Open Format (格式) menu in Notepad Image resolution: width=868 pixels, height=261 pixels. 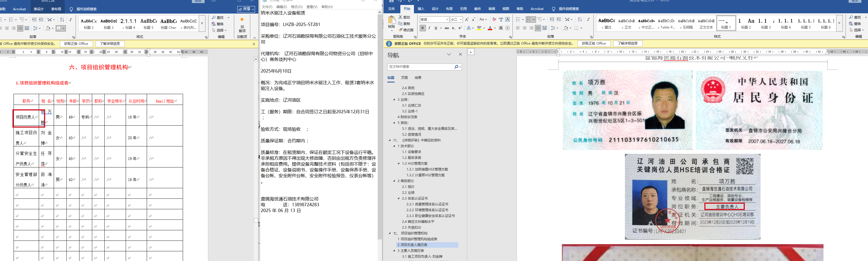tap(297, 7)
